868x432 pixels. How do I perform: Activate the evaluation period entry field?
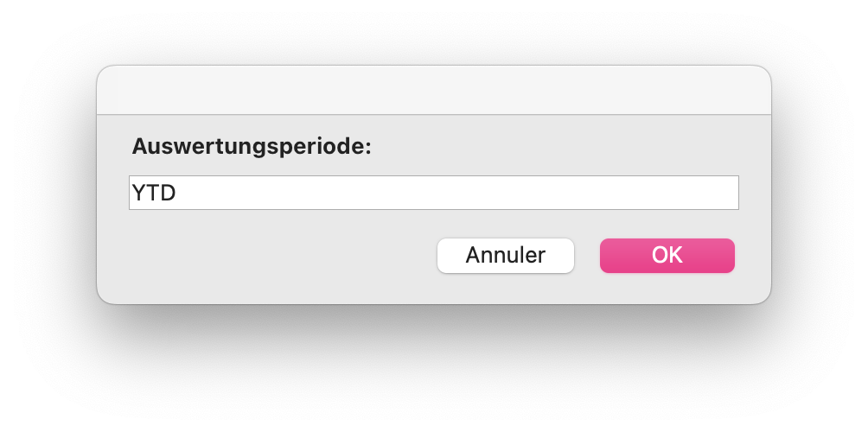point(433,193)
